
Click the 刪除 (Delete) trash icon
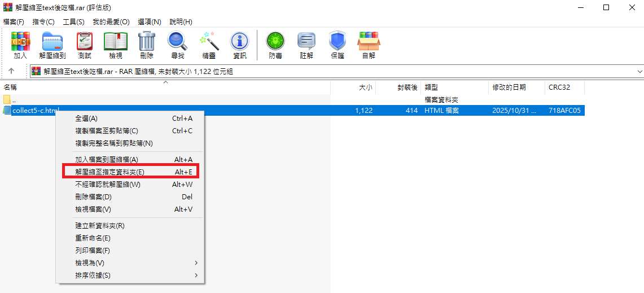click(147, 45)
